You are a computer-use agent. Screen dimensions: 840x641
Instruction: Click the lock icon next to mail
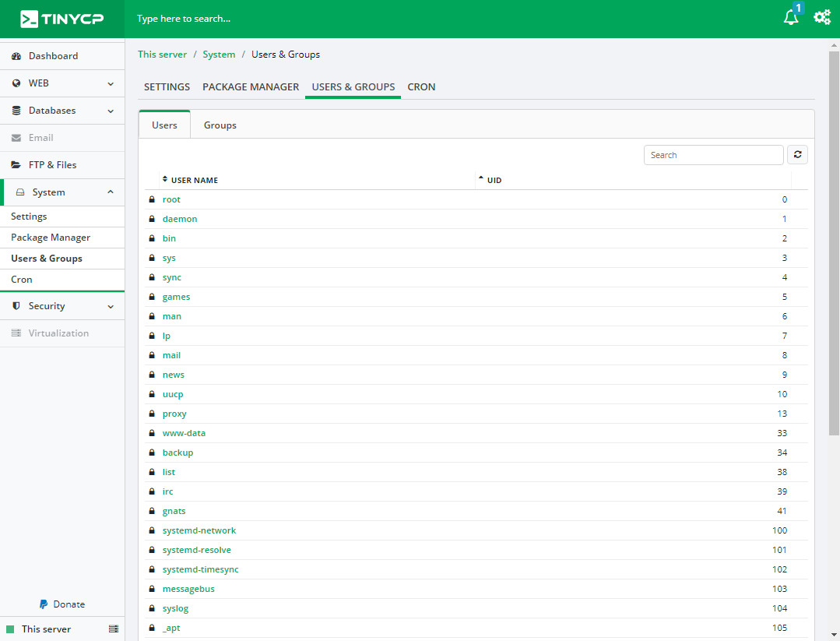coord(152,355)
